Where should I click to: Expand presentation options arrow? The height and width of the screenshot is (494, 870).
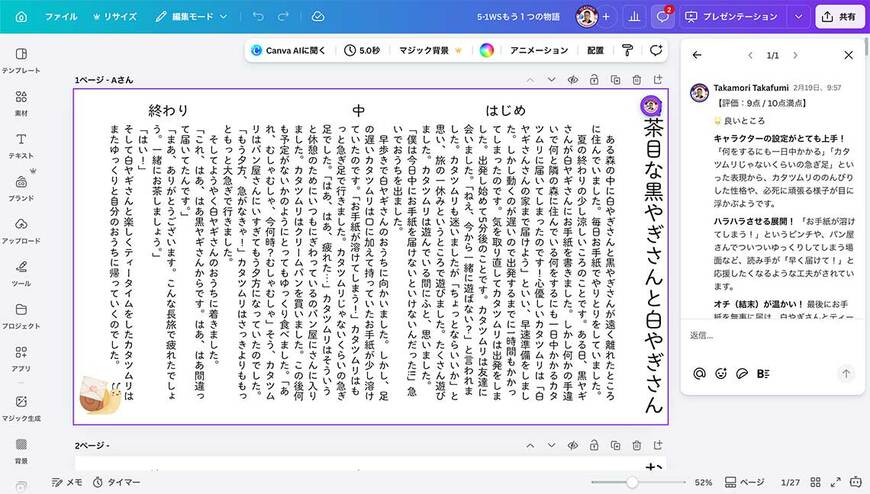click(x=798, y=17)
